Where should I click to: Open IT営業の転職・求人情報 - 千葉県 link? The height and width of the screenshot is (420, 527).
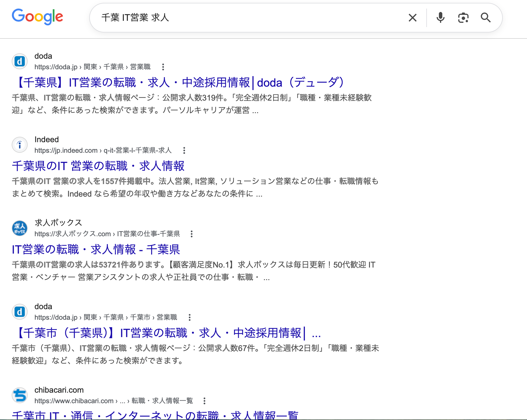coord(96,249)
